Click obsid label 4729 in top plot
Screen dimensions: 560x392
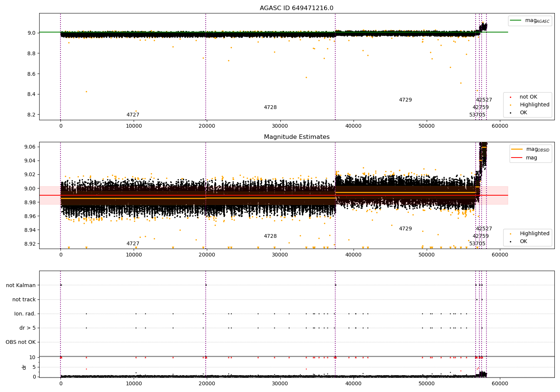[405, 100]
